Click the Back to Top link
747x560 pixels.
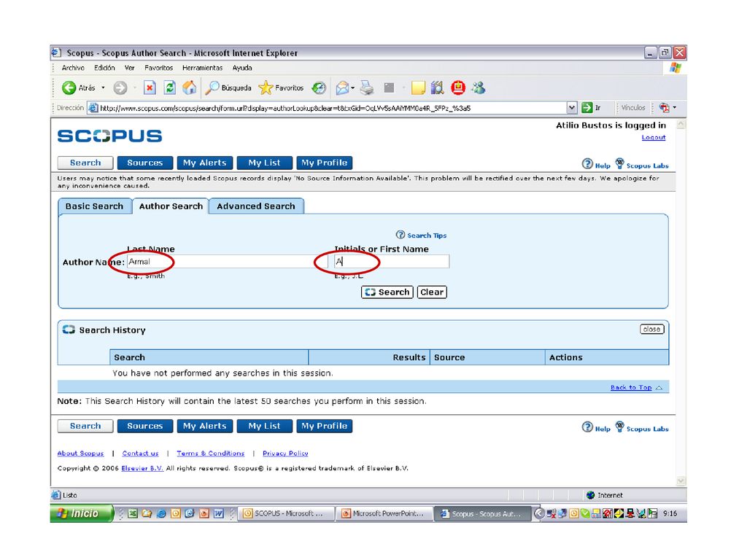[x=631, y=387]
